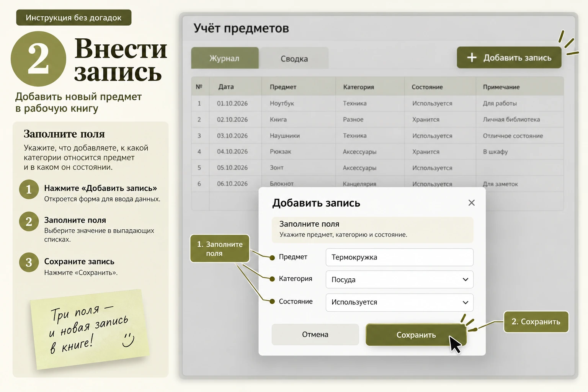This screenshot has width=588, height=392.
Task: Click the Добавить запись button
Action: 509,57
